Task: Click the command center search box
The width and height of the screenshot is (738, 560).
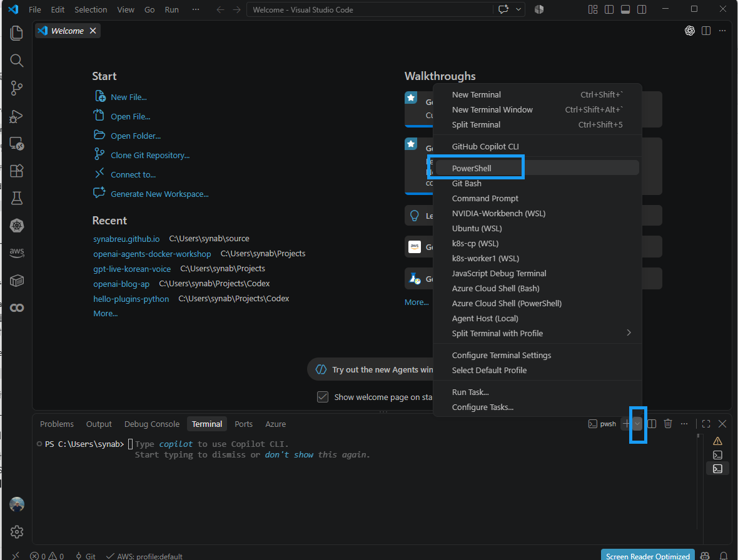Action: click(369, 9)
